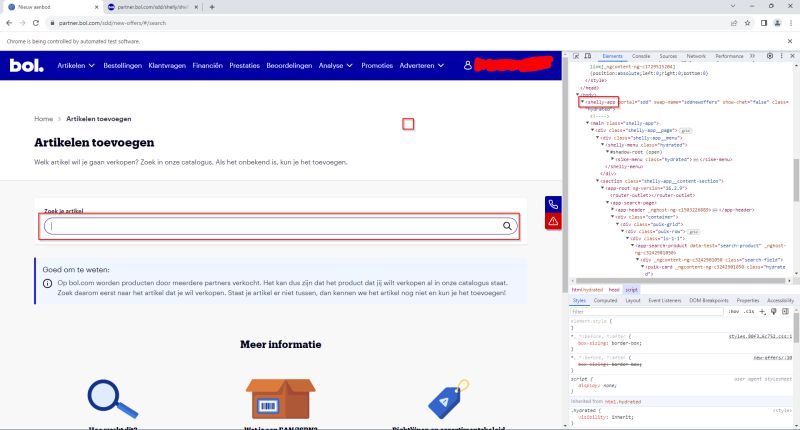Open Bestellingen in the navigation bar
The width and height of the screenshot is (800, 430).
(x=122, y=65)
